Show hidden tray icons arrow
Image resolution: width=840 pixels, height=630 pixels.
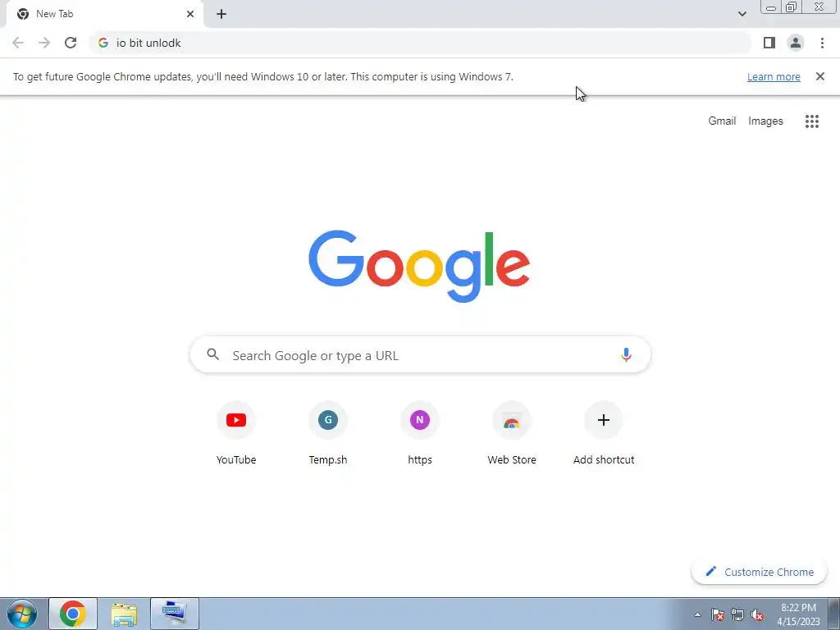(697, 614)
